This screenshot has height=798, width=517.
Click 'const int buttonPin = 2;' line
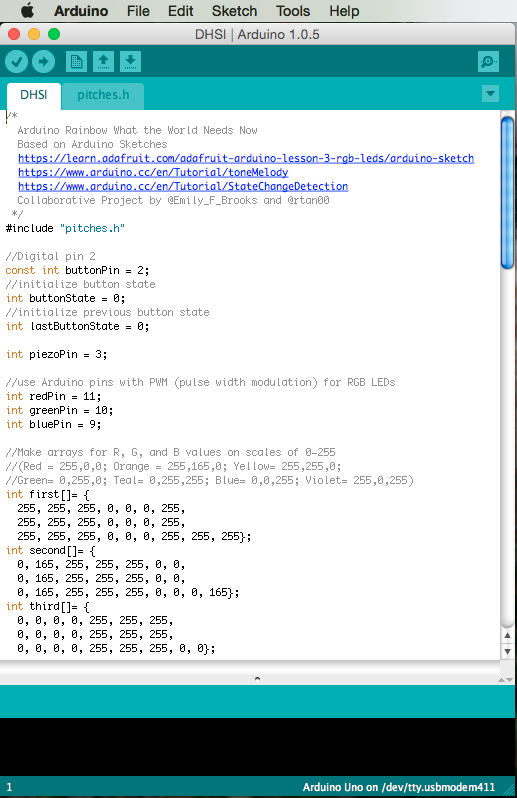[77, 270]
